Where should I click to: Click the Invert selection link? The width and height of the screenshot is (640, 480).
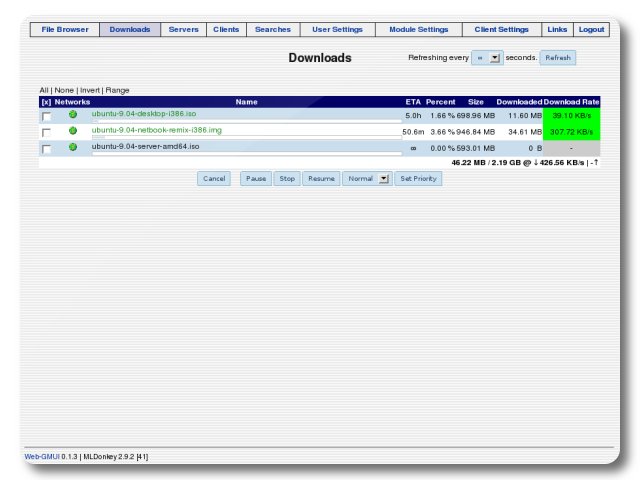point(90,90)
